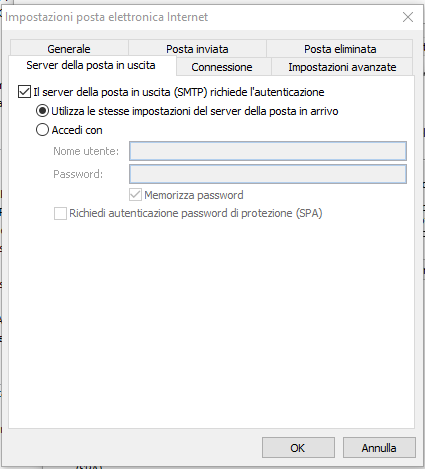Open the Impostazioni avanzate tab

coord(342,67)
